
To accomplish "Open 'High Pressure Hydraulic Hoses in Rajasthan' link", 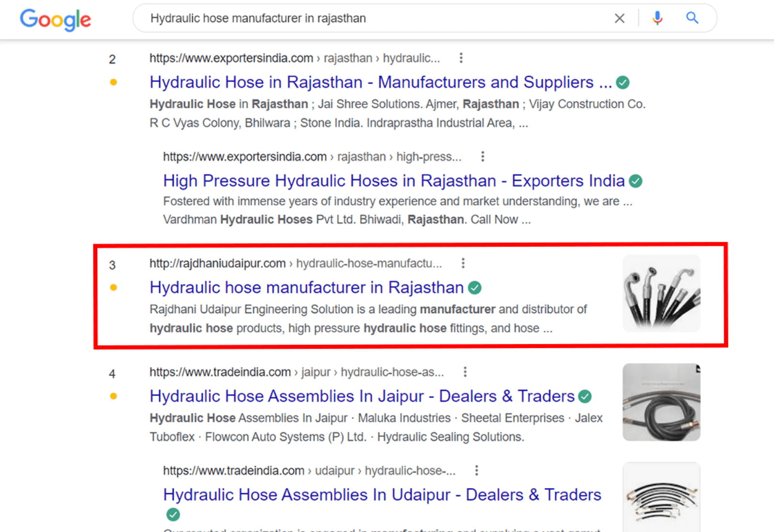I will point(393,181).
